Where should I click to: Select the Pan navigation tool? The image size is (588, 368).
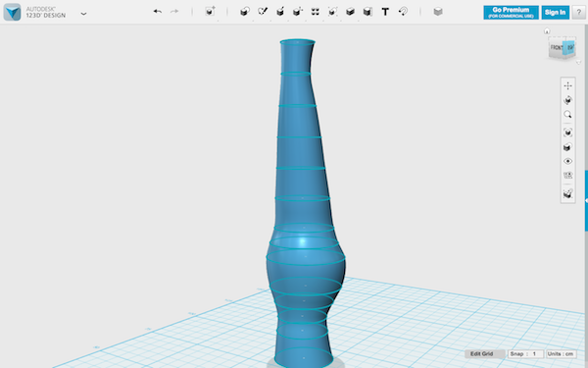tap(567, 86)
